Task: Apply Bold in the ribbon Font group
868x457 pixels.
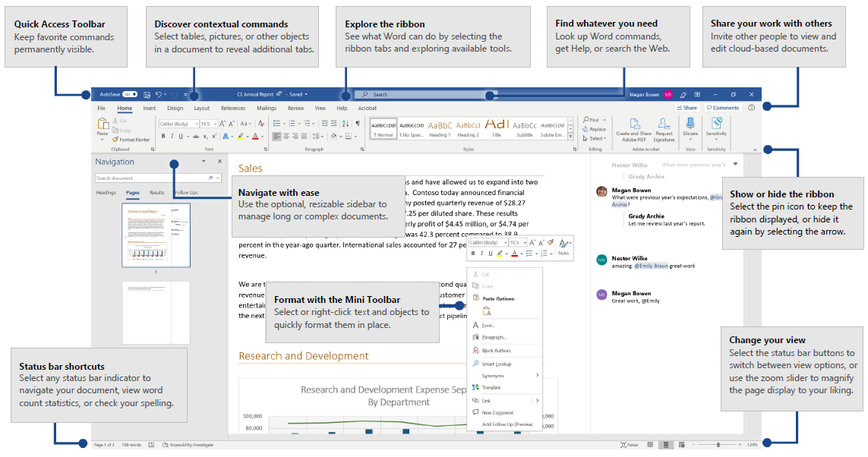Action: 163,136
